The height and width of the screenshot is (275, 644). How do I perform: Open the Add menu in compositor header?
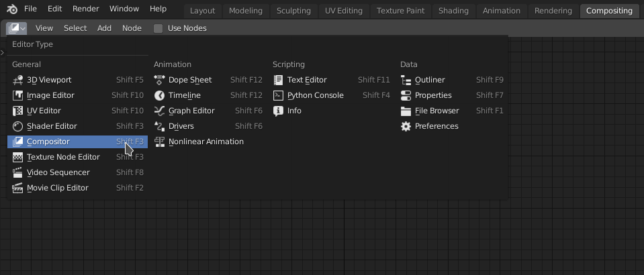(104, 28)
